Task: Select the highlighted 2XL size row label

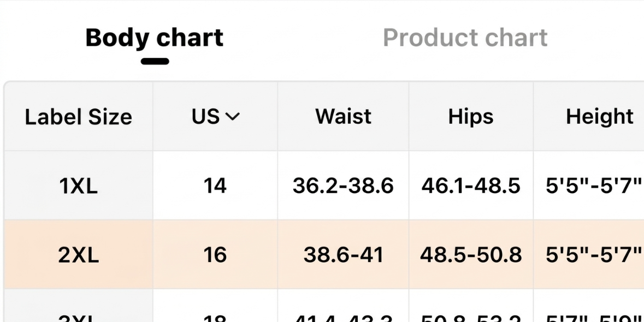Action: (79, 255)
